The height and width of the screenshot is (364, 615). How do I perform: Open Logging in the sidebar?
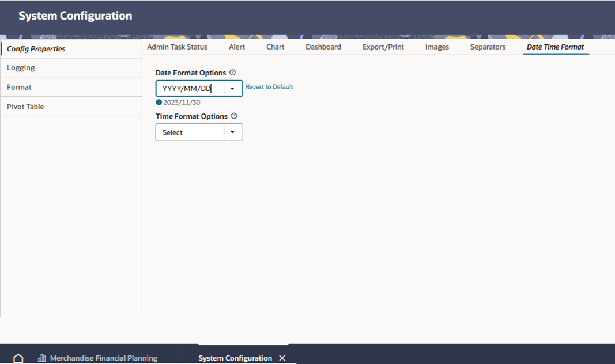[71, 68]
